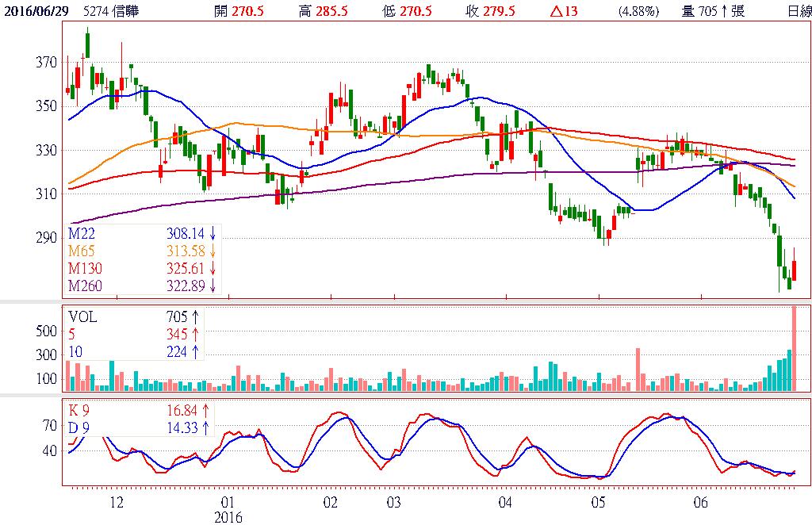
Task: Click the 12 month marker on time axis
Action: [x=117, y=502]
